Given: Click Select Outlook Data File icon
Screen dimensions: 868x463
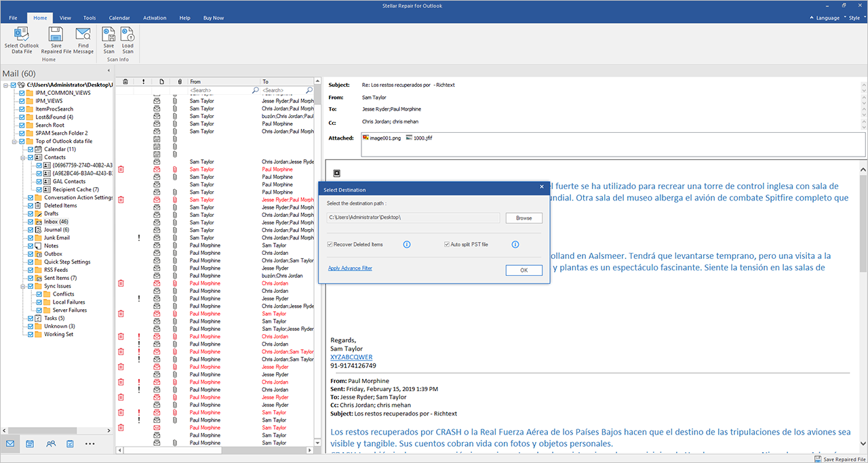Looking at the screenshot, I should [22, 35].
